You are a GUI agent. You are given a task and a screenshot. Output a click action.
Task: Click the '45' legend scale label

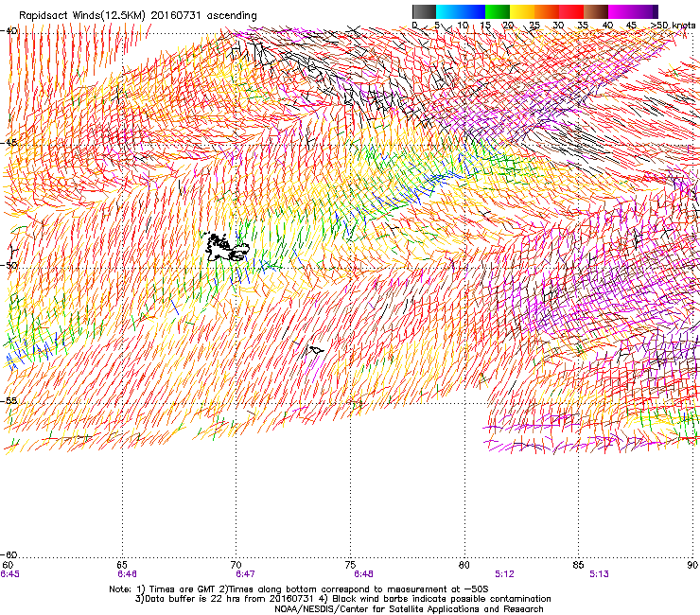[631, 26]
